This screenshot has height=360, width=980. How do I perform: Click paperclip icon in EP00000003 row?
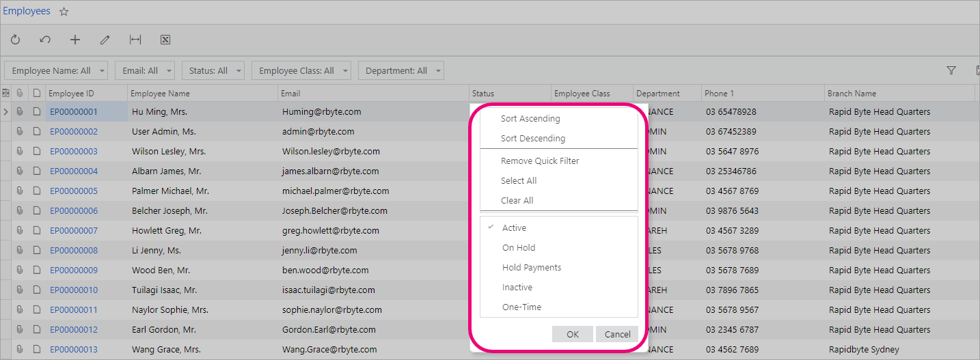coord(20,152)
